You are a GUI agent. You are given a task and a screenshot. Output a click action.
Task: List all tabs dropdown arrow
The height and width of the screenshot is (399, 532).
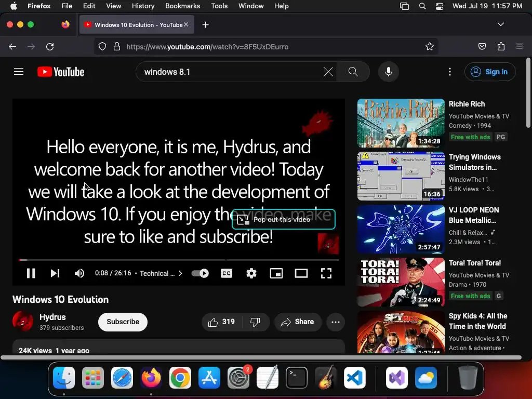click(x=500, y=24)
